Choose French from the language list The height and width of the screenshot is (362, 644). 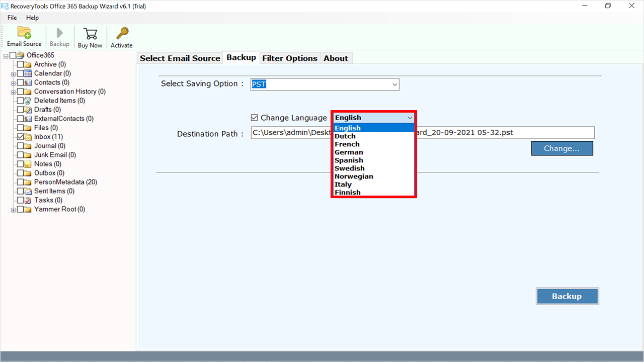coord(373,144)
